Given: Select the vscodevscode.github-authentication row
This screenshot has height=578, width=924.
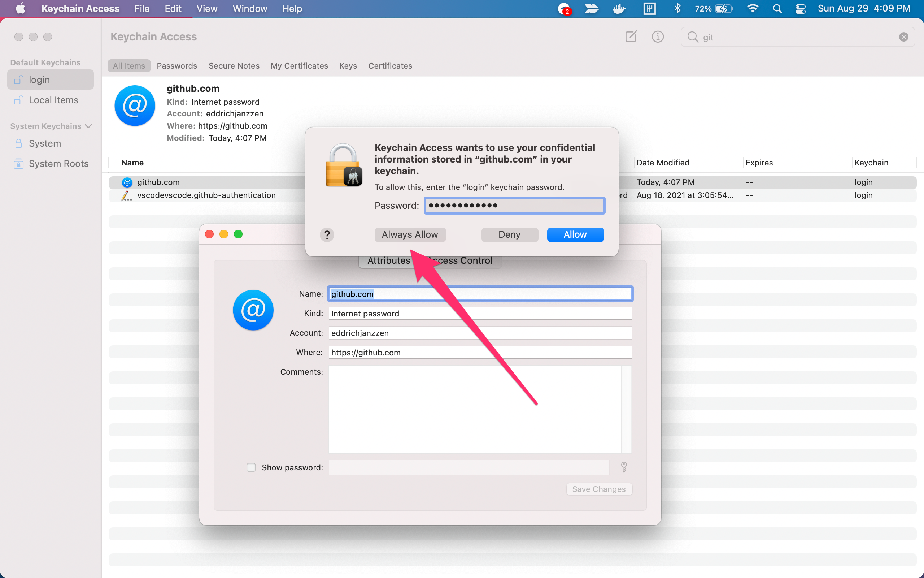Looking at the screenshot, I should 513,196.
